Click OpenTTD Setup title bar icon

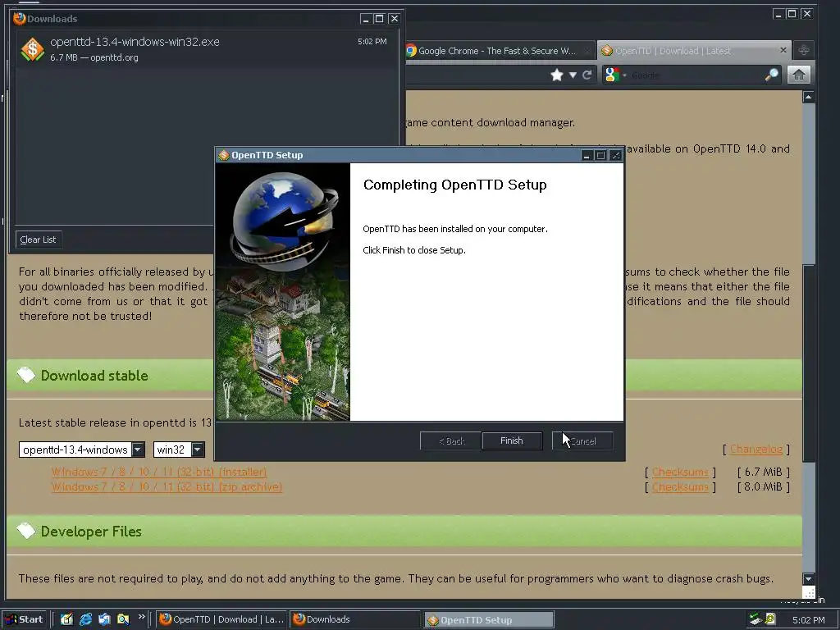223,155
